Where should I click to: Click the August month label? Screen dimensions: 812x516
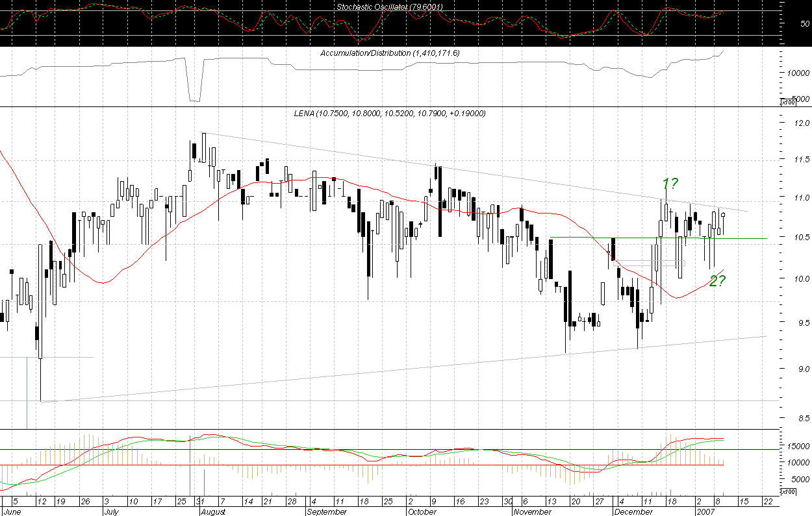pyautogui.click(x=212, y=511)
